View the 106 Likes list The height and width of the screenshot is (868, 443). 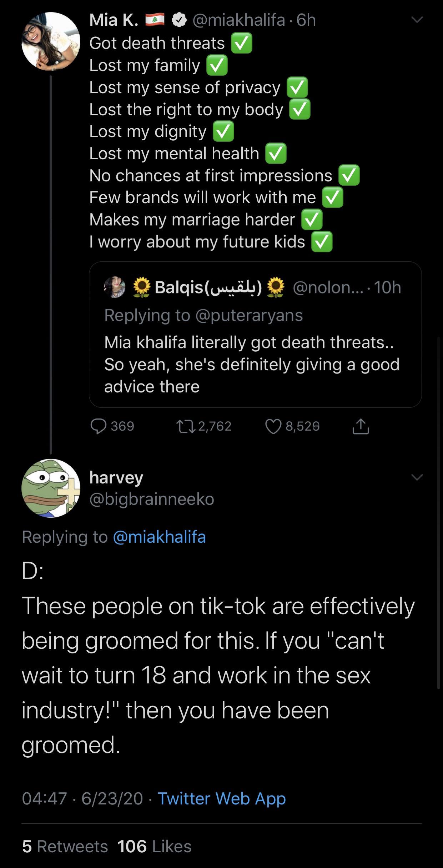tap(155, 846)
